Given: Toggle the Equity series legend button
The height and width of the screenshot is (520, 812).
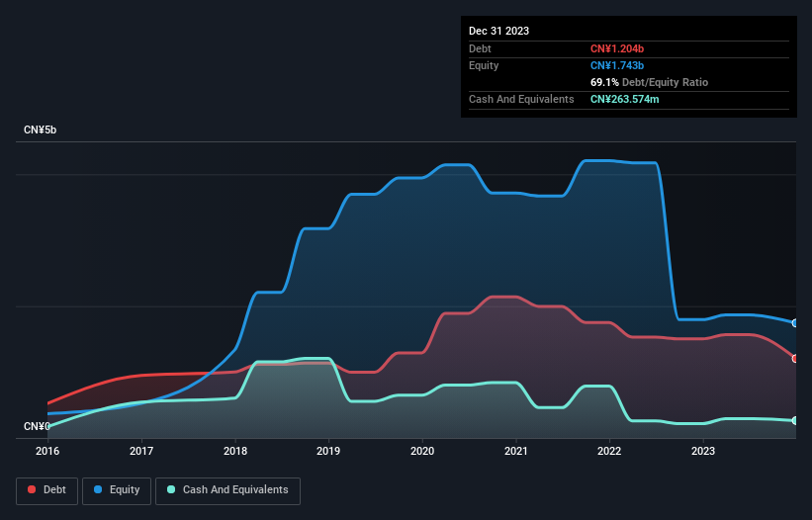Looking at the screenshot, I should [x=117, y=490].
